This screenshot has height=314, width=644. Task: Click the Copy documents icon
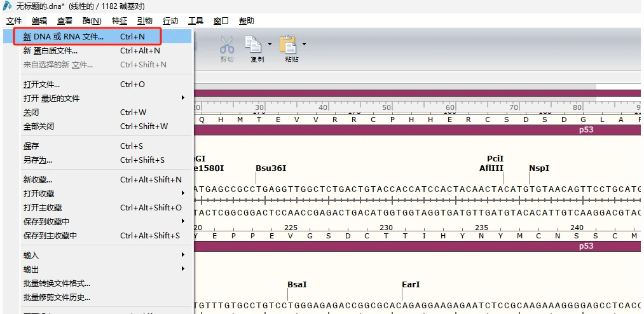[x=254, y=45]
